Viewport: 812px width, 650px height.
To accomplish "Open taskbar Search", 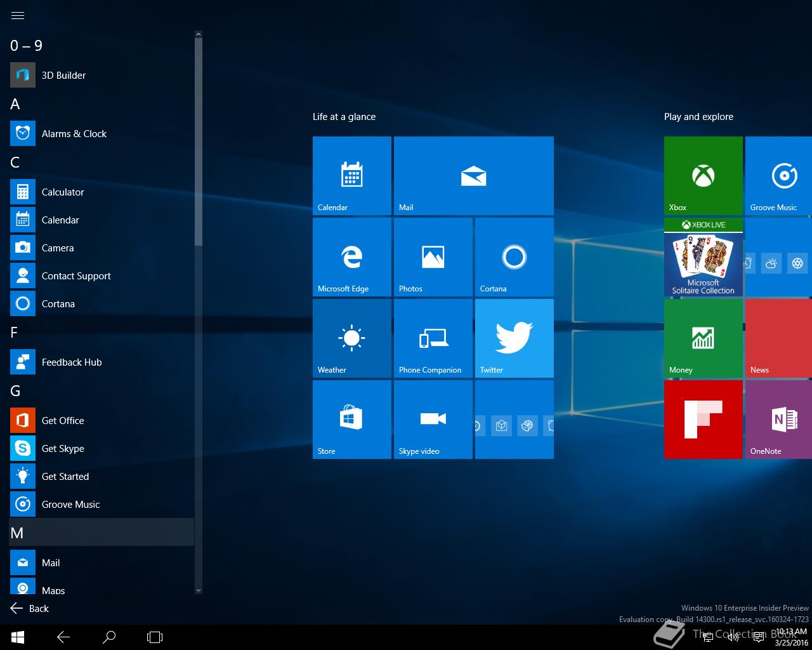I will (x=109, y=637).
